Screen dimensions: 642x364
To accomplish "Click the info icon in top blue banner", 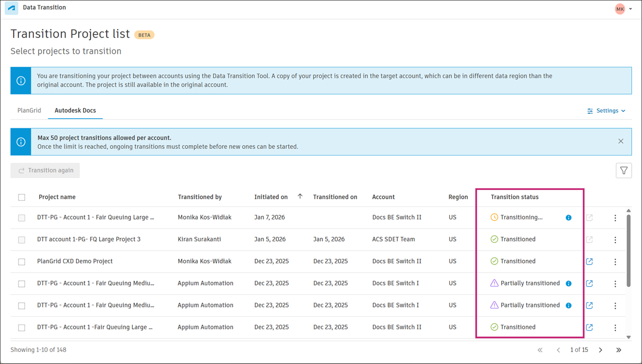I will (x=21, y=81).
